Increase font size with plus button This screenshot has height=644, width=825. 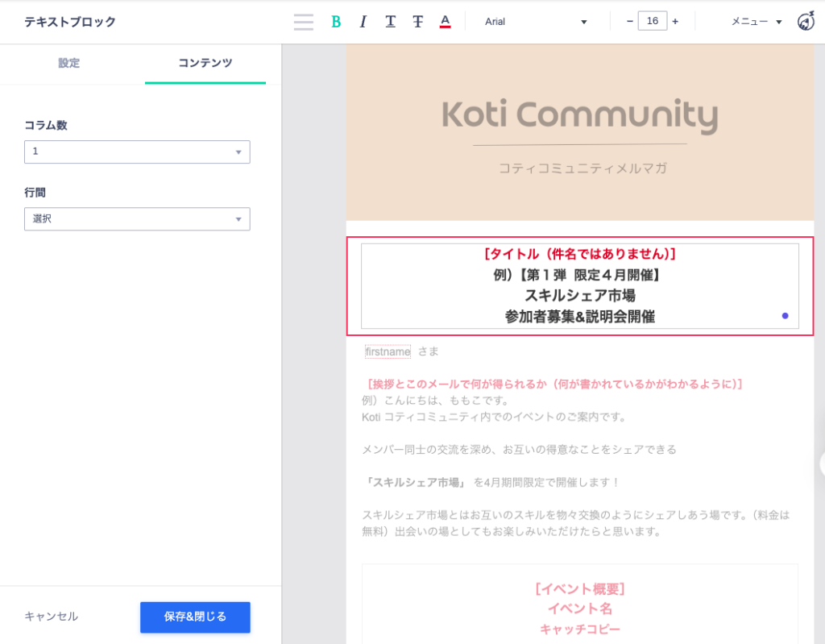[x=675, y=22]
